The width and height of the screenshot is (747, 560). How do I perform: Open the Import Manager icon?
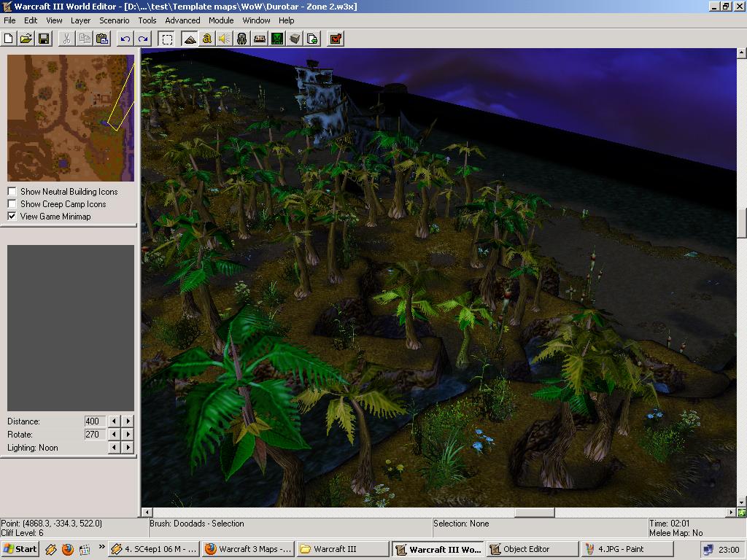(x=312, y=39)
